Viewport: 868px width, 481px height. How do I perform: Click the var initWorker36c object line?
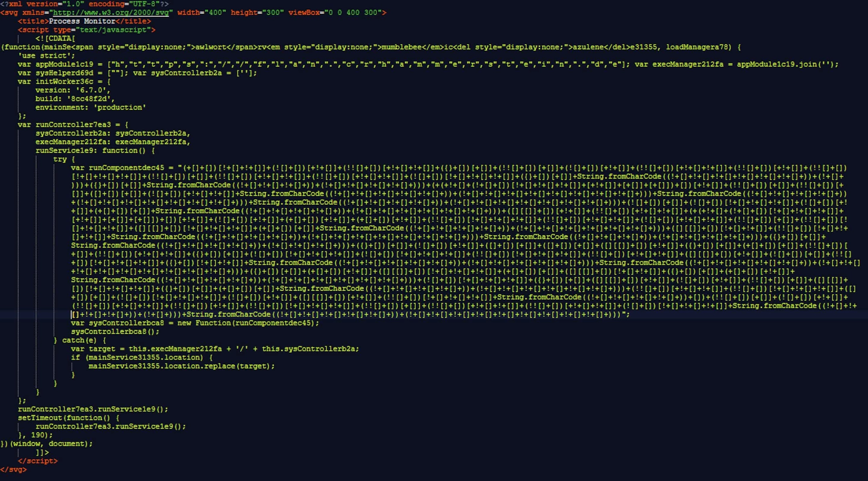[64, 82]
